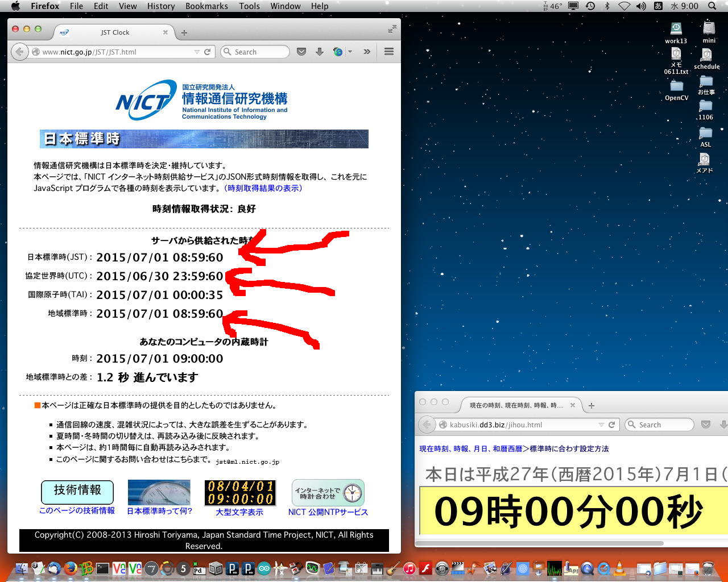
Task: Show more Firefox toolbar tools chevron
Action: click(x=367, y=52)
